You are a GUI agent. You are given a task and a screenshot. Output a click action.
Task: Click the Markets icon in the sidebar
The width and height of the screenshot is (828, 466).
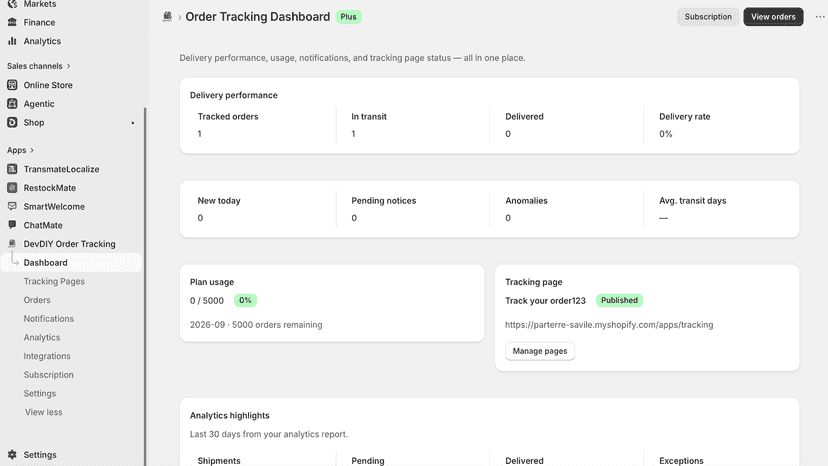click(x=12, y=4)
